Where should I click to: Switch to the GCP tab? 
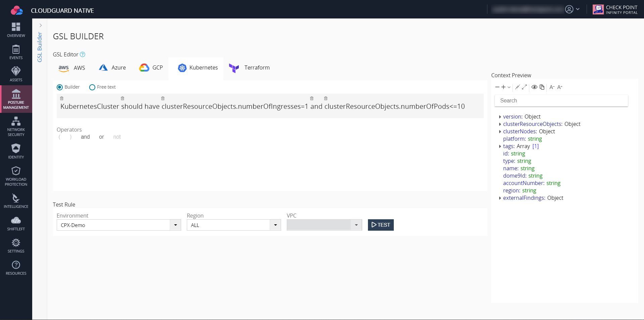(x=151, y=68)
